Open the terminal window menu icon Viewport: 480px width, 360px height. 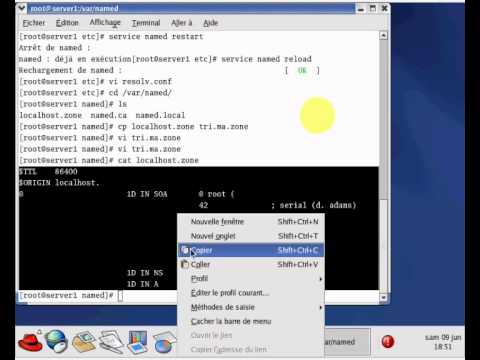(x=22, y=8)
